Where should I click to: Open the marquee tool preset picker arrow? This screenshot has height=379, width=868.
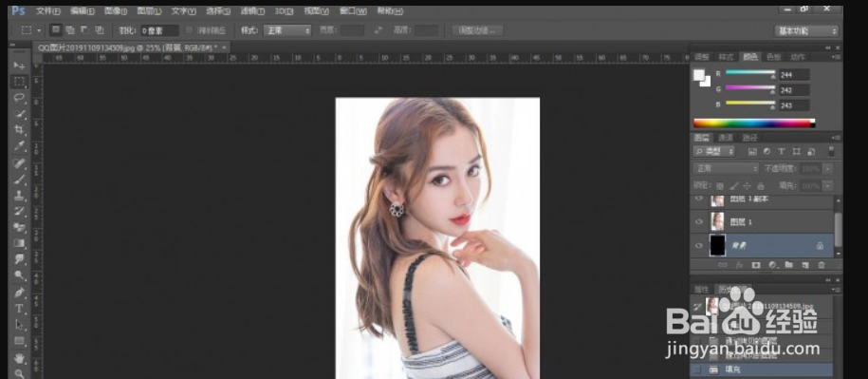coord(39,31)
